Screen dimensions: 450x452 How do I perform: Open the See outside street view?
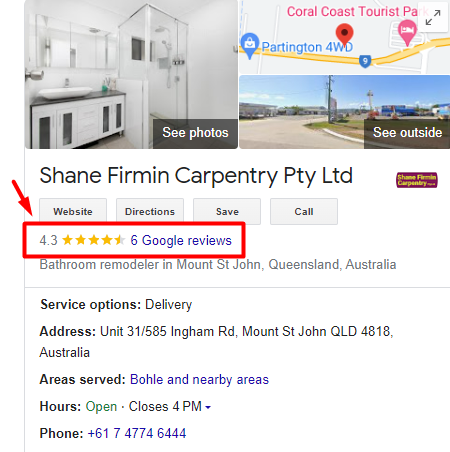(345, 112)
